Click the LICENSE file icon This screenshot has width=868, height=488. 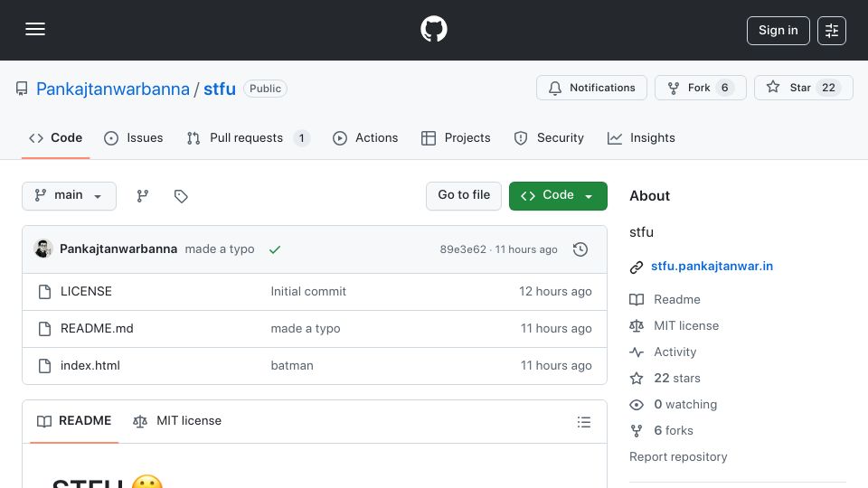pyautogui.click(x=45, y=292)
